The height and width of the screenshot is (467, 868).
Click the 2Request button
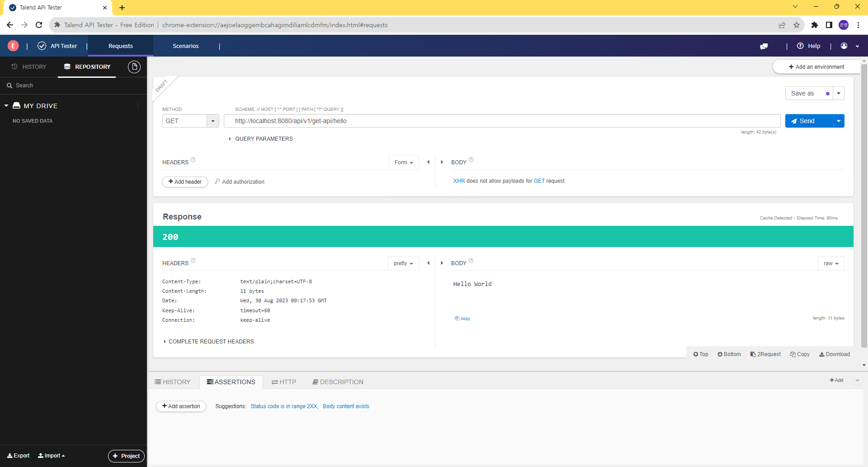pos(765,354)
